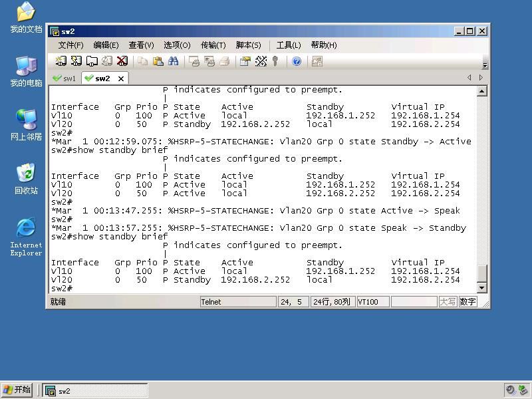Open Quick Connect with the lightning icon

coord(76,61)
